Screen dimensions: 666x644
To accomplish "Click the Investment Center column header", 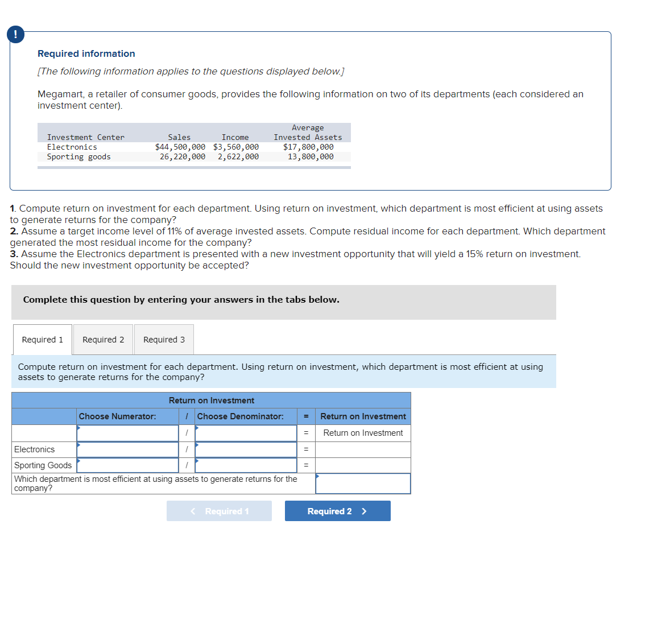I will [x=86, y=137].
